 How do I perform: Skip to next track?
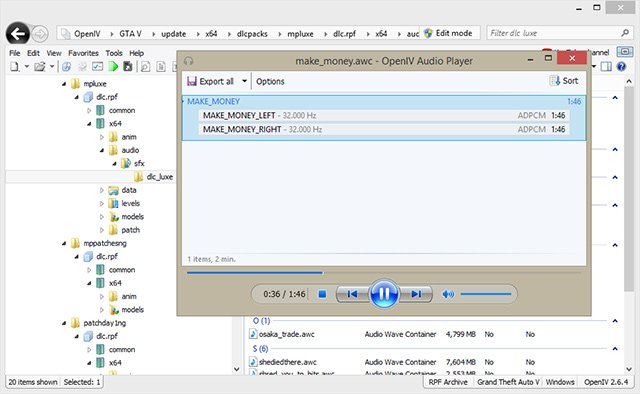coord(416,294)
